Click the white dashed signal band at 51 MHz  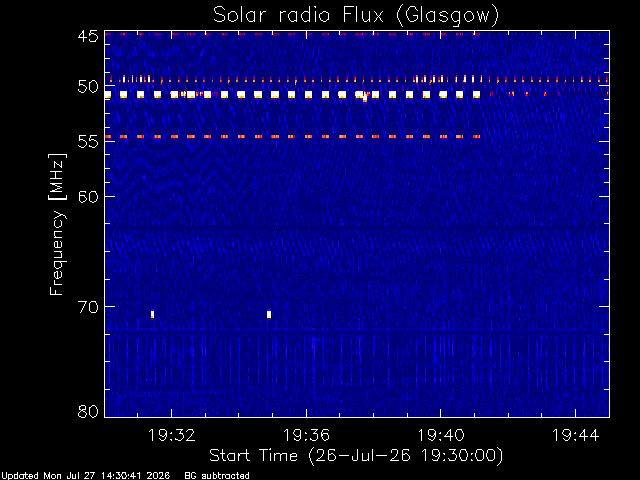[x=293, y=95]
